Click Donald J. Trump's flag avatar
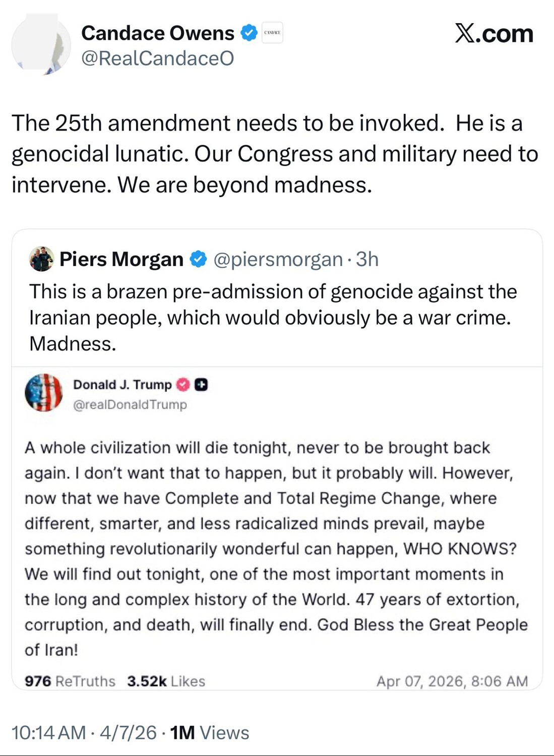The image size is (554, 756). pos(44,393)
